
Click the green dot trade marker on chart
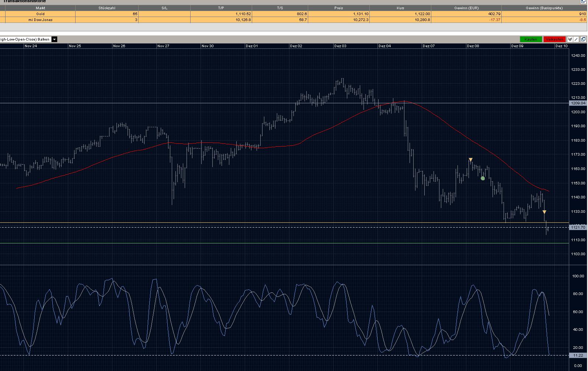483,178
